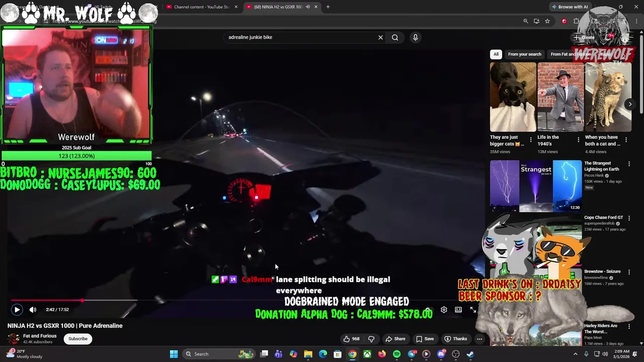Open Steam from the taskbar

coord(470,354)
